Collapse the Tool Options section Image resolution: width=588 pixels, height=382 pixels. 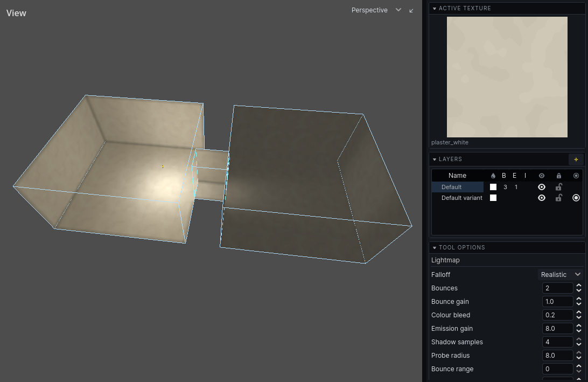click(x=435, y=248)
